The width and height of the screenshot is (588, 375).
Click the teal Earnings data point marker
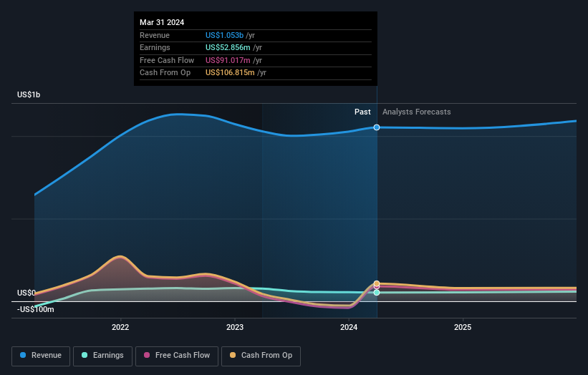377,293
